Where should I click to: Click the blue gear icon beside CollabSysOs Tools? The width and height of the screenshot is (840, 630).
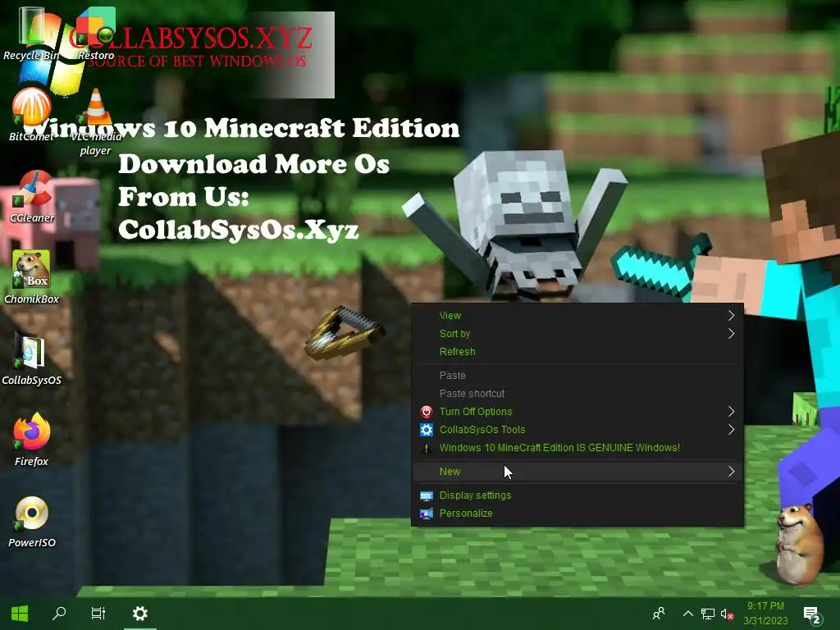point(427,430)
